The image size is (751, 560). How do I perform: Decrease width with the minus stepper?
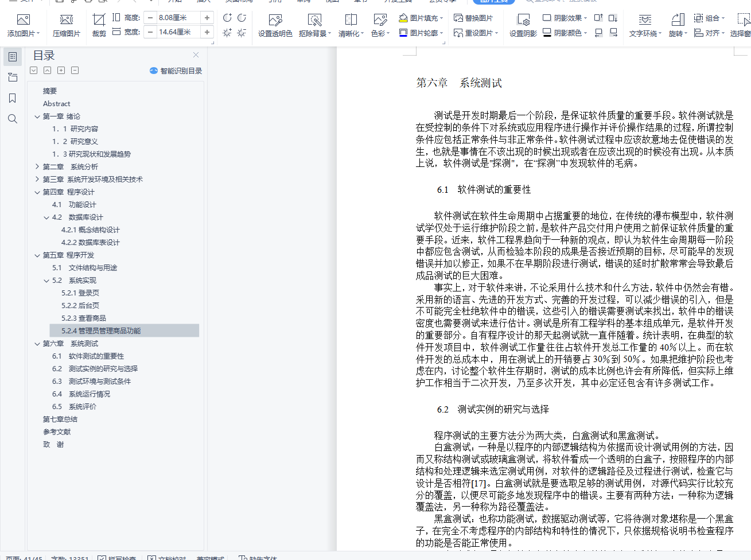pyautogui.click(x=150, y=32)
